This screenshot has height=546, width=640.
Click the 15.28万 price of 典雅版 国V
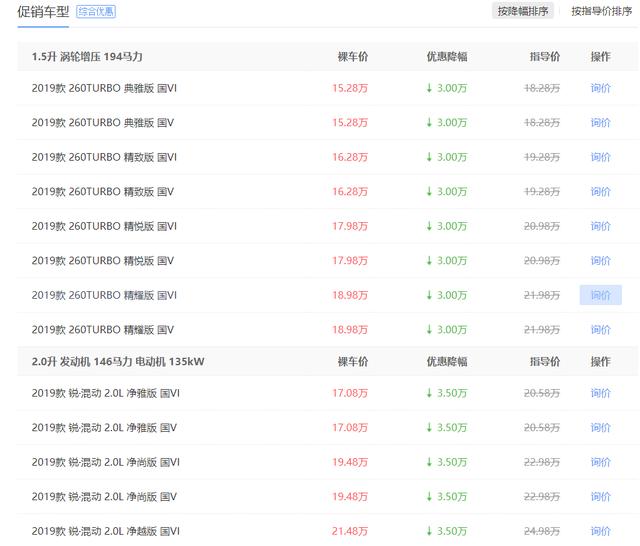pos(350,123)
